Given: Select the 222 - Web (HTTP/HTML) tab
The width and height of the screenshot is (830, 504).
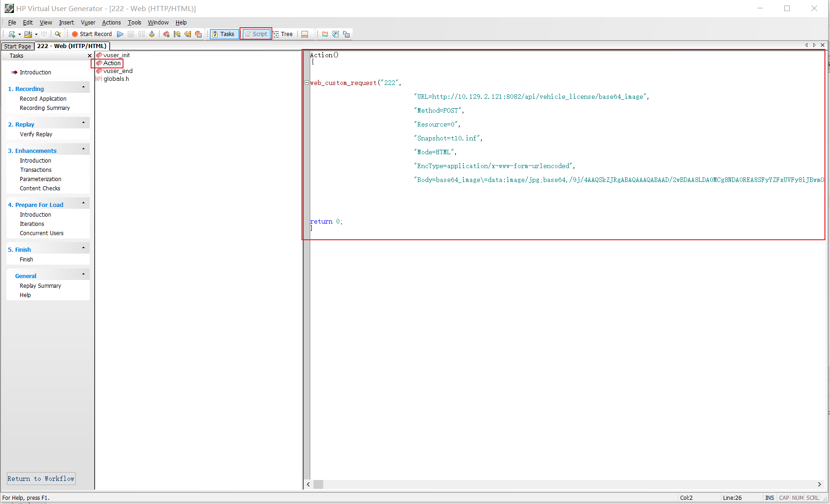Looking at the screenshot, I should 72,46.
